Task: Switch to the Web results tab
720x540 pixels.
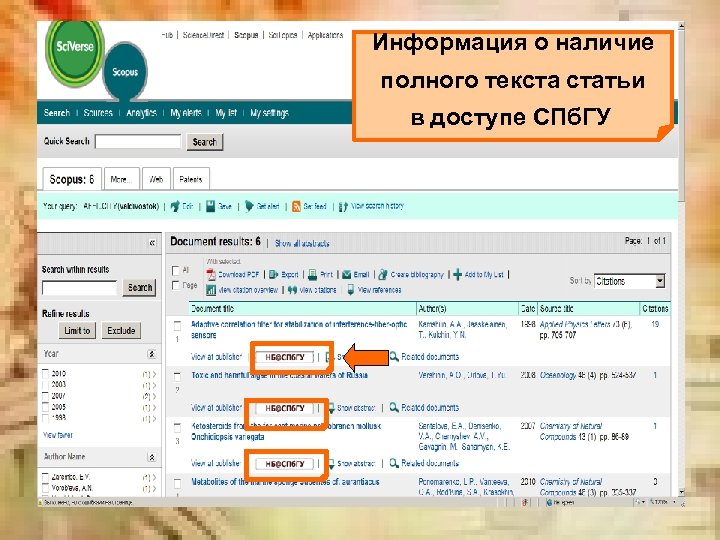Action: tap(156, 179)
